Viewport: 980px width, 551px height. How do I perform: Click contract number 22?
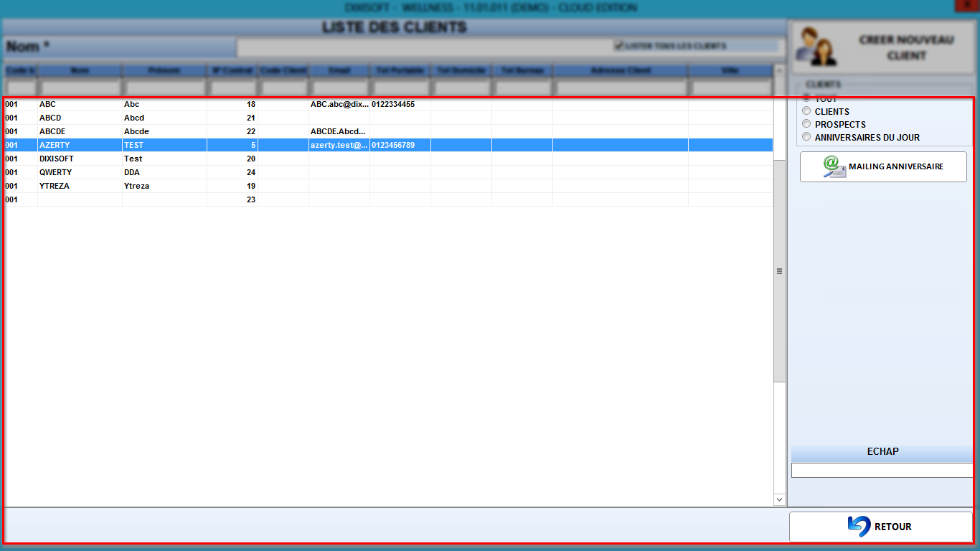pos(250,131)
